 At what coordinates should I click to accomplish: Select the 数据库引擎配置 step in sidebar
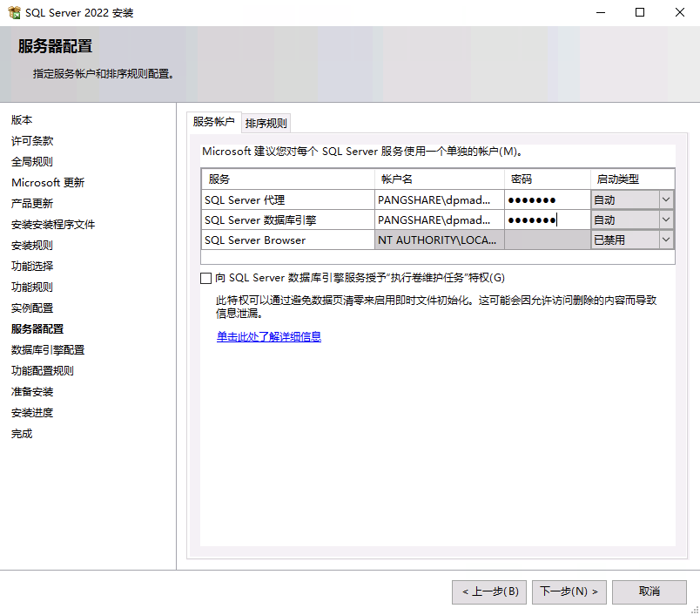[48, 349]
